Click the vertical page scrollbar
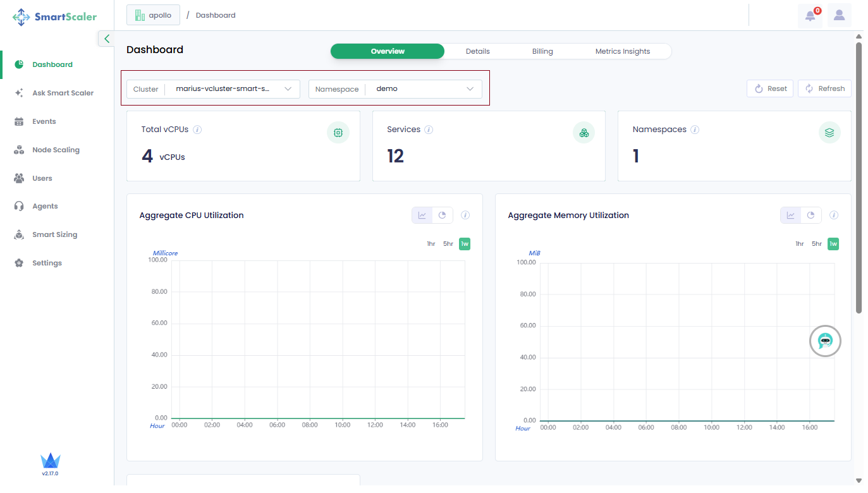Screen dimensions: 868x493 (859, 177)
